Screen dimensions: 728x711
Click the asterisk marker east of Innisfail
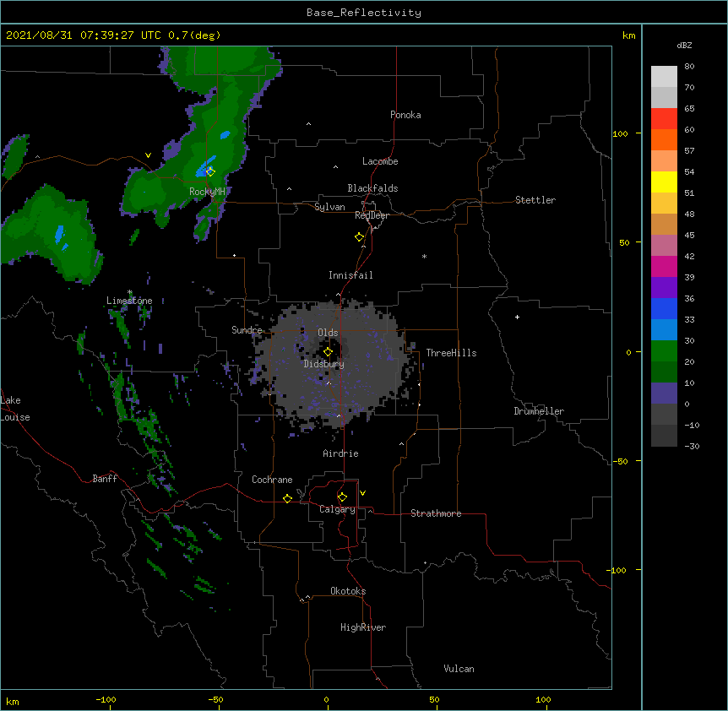(x=424, y=256)
